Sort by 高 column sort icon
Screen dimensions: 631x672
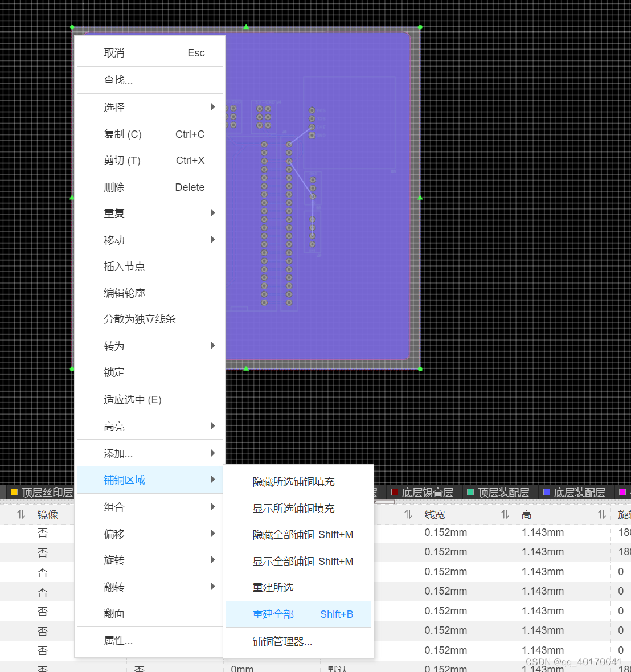(602, 514)
